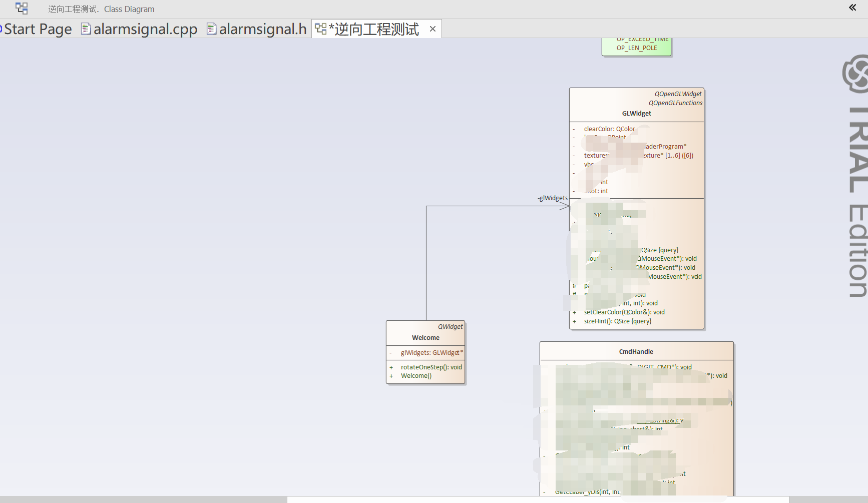Click the horizontal scrollbar at the bottom
This screenshot has width=868, height=503.
click(x=538, y=499)
